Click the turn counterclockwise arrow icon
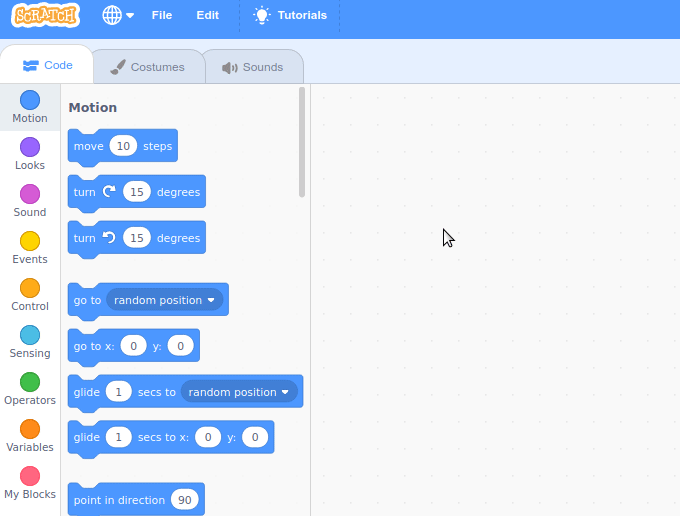This screenshot has width=680, height=516. pyautogui.click(x=109, y=237)
